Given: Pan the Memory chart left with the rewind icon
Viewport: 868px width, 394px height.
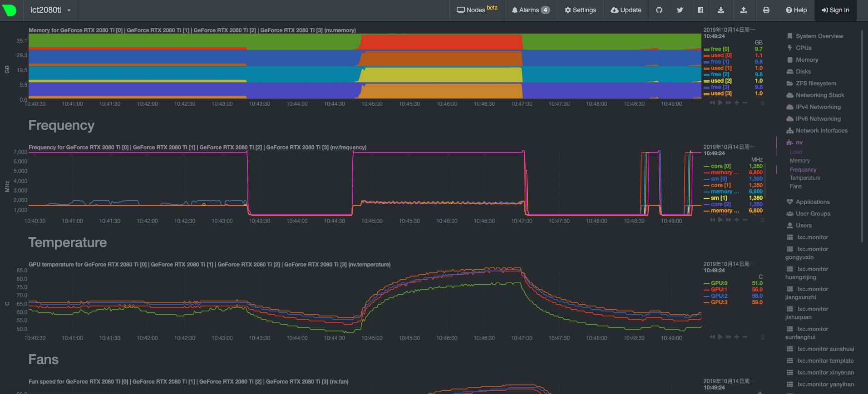Looking at the screenshot, I should (712, 103).
